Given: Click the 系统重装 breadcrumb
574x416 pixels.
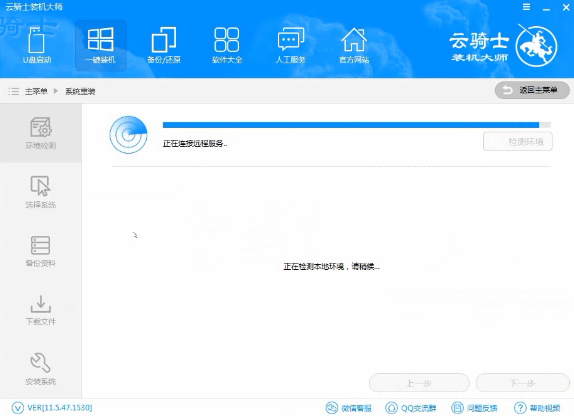Looking at the screenshot, I should pyautogui.click(x=80, y=91).
